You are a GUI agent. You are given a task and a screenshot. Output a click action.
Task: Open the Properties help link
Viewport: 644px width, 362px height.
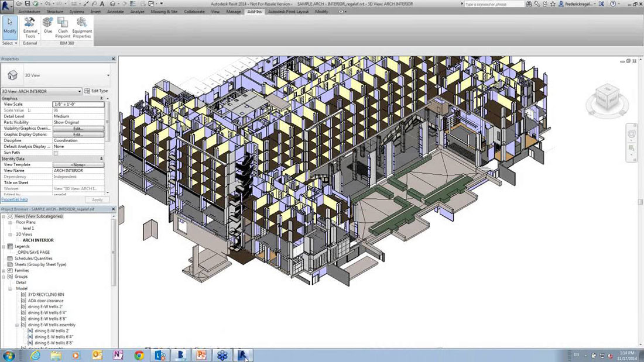click(14, 199)
